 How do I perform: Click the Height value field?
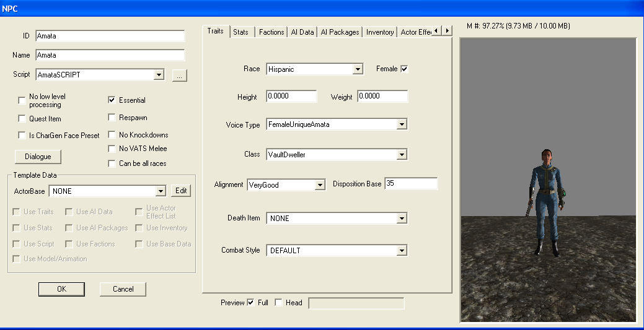[291, 96]
